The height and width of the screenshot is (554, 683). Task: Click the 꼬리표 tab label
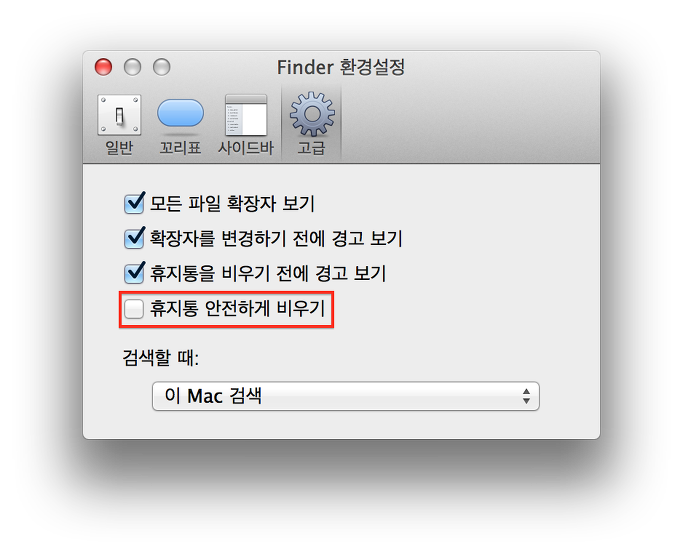click(180, 148)
